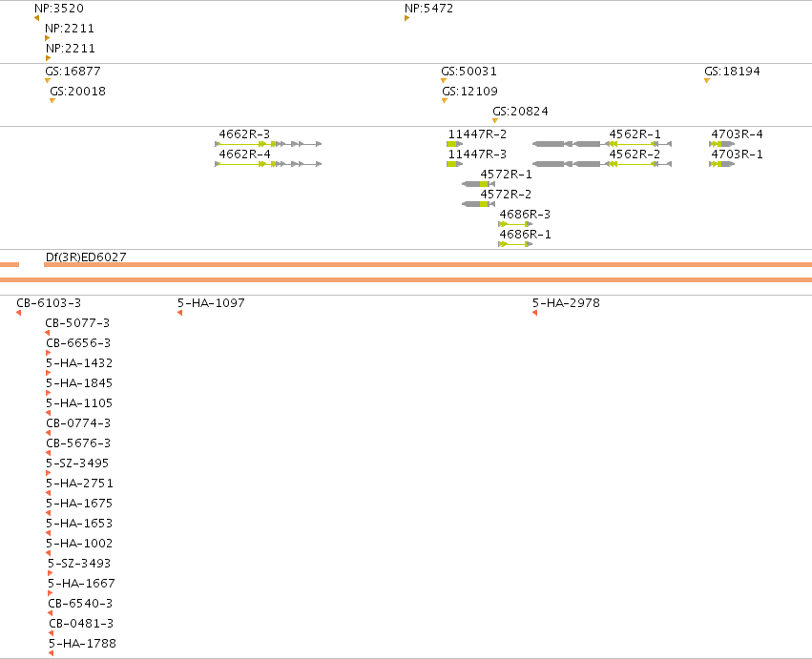812x659 pixels.
Task: Click the CB-0481-3 insertion label
Action: pyautogui.click(x=81, y=624)
